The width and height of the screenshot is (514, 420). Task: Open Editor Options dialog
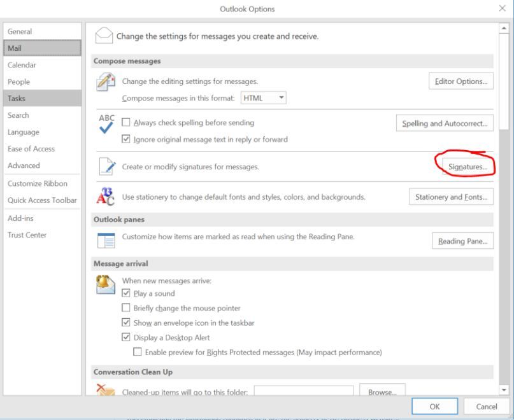(x=461, y=82)
